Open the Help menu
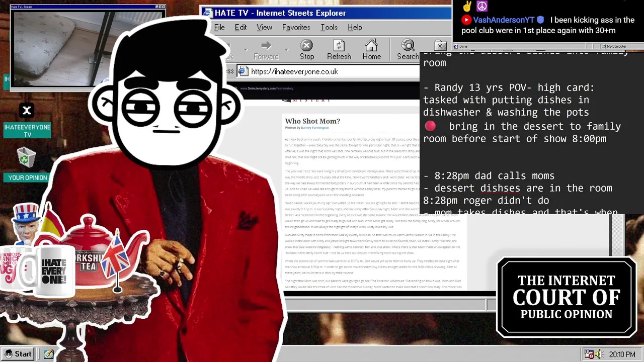 tap(355, 27)
